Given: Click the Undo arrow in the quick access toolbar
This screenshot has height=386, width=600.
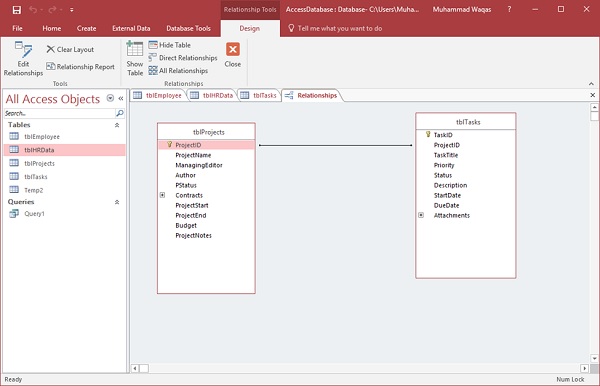Looking at the screenshot, I should pos(33,10).
